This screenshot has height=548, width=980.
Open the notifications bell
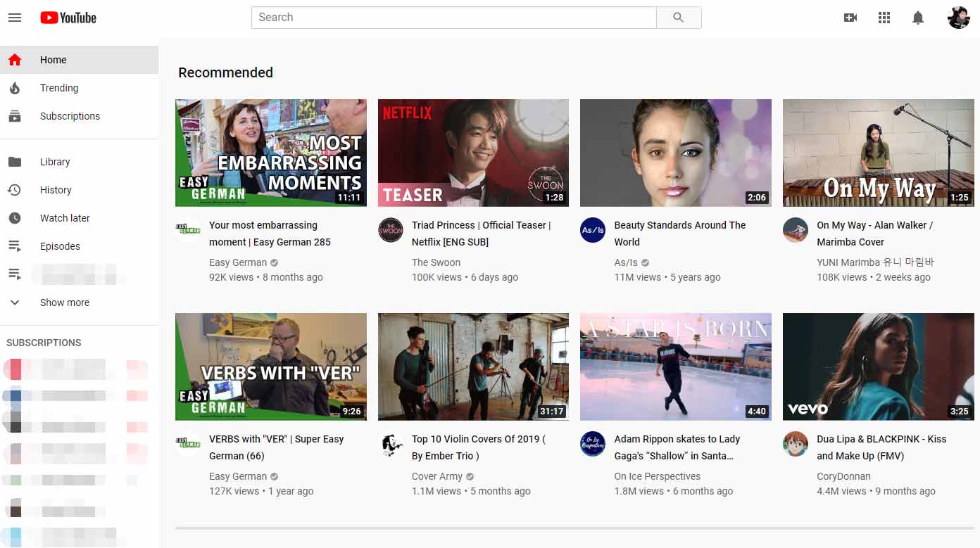coord(918,18)
